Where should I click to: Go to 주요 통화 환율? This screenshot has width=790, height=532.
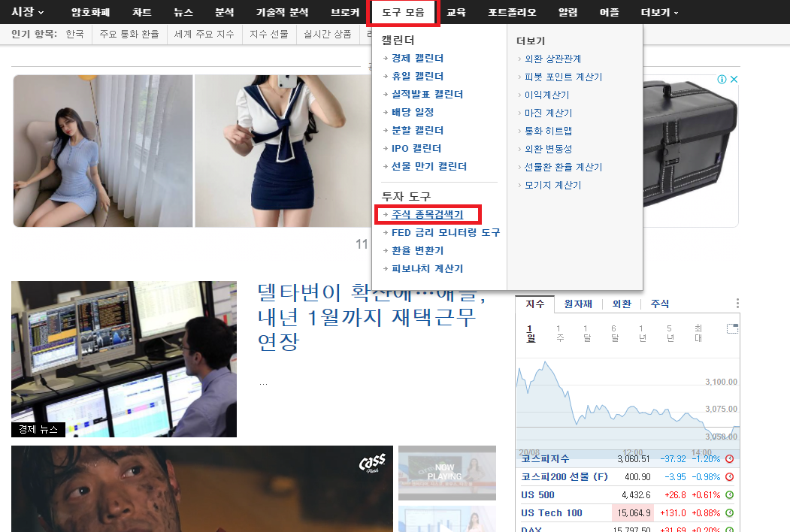pyautogui.click(x=129, y=35)
